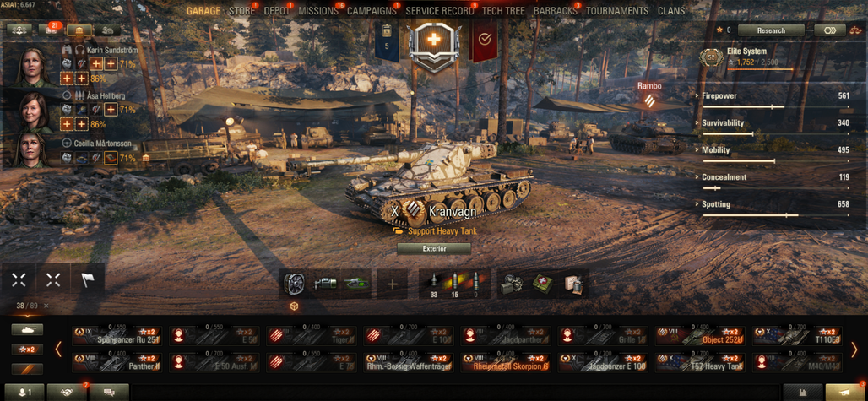The width and height of the screenshot is (868, 401).
Task: Open the battle session checkmark red banner
Action: tap(484, 40)
